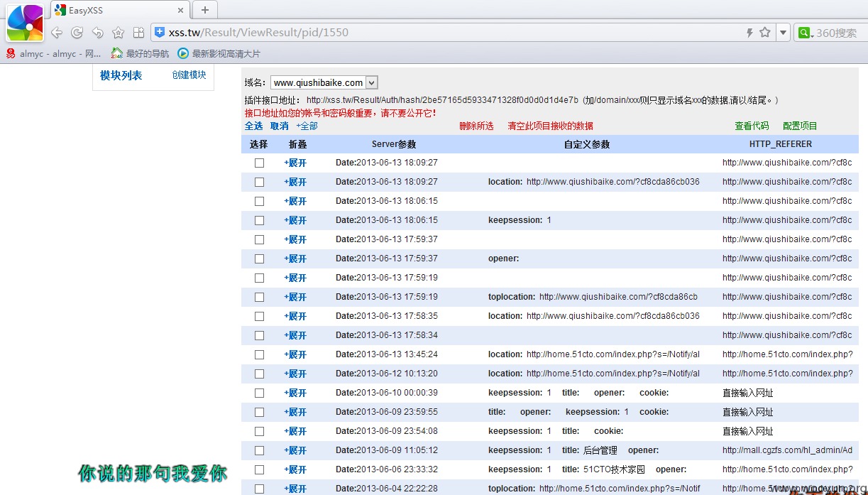The image size is (868, 495).
Task: Click 直接输入网址 in the 00:00:39 row
Action: 748,393
